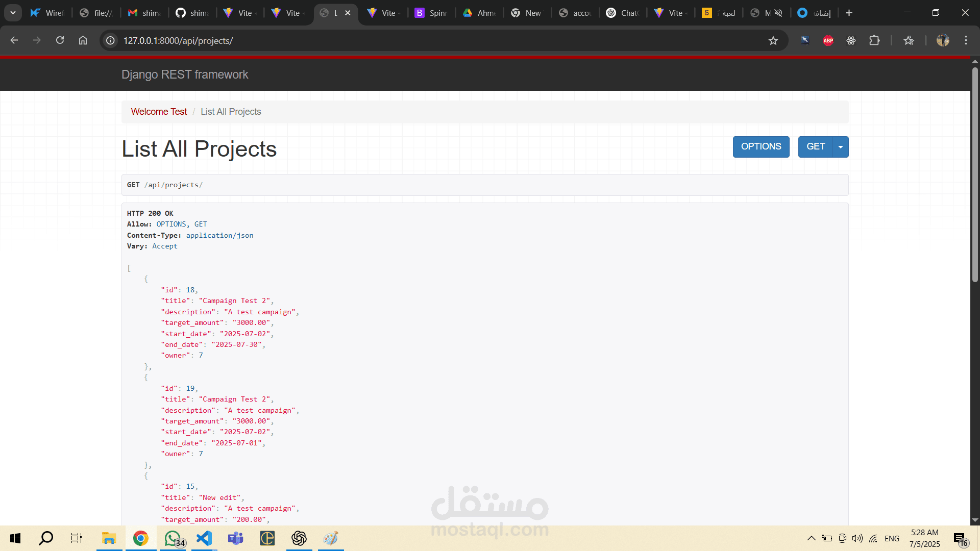Close the active API projects tab
The height and width of the screenshot is (551, 980).
pyautogui.click(x=348, y=13)
